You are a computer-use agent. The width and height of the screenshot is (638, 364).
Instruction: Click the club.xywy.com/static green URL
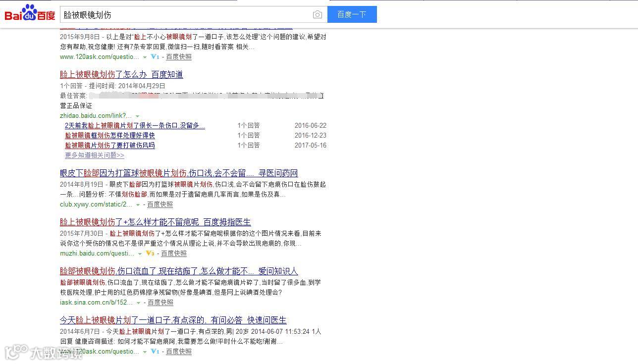tap(96, 204)
